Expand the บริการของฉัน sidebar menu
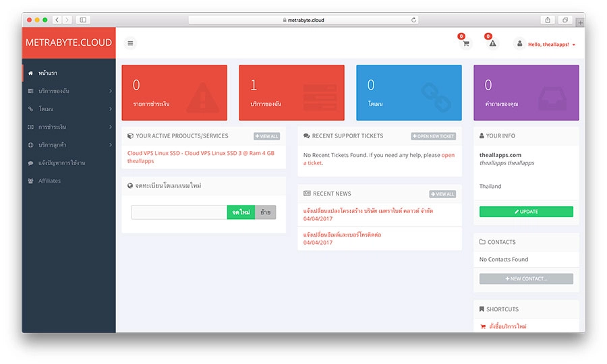607x364 pixels. [x=69, y=91]
